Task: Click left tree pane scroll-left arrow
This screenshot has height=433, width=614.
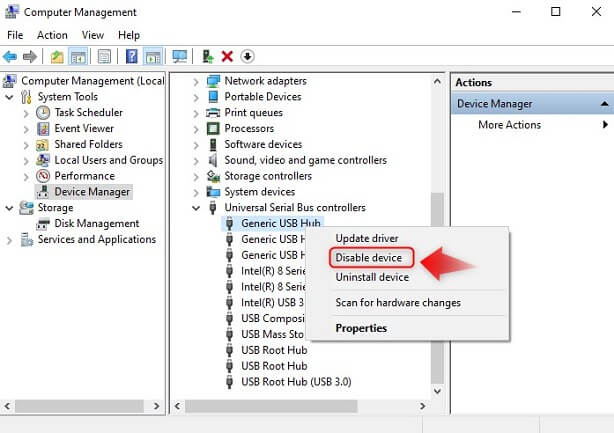Action: click(7, 406)
